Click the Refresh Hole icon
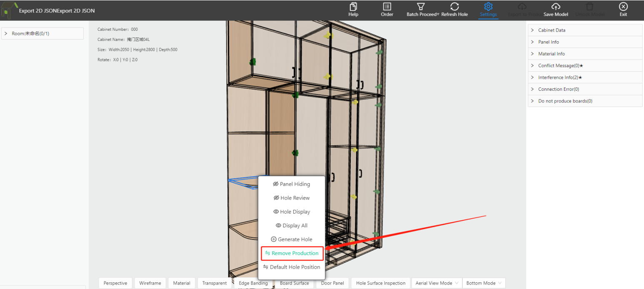The height and width of the screenshot is (289, 644). click(454, 7)
